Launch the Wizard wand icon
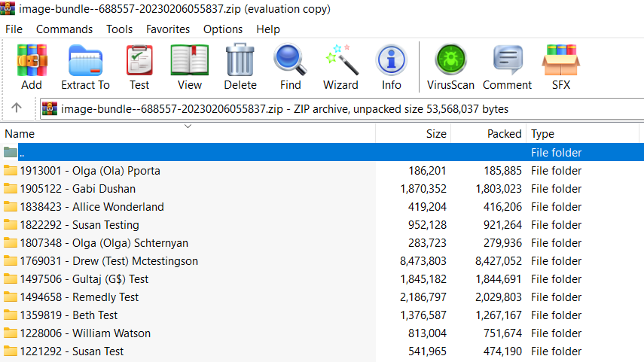Viewport: 644px width, 362px height. click(x=341, y=60)
